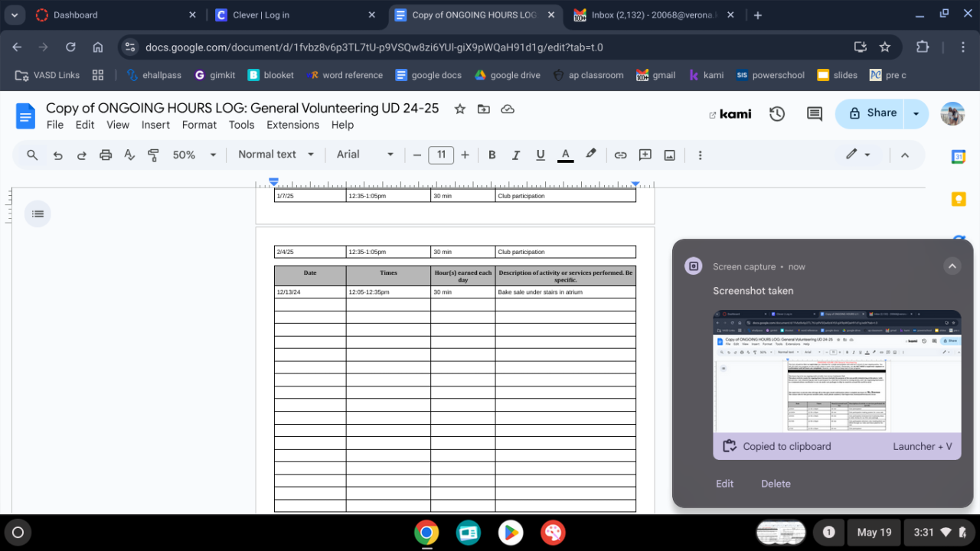Open the powerschool bookmark
This screenshot has height=551, width=980.
point(769,75)
